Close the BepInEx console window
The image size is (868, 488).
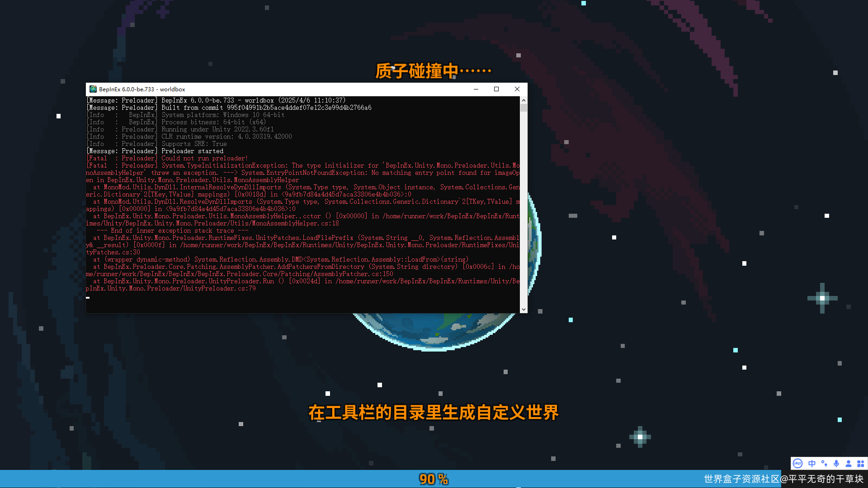pyautogui.click(x=517, y=89)
